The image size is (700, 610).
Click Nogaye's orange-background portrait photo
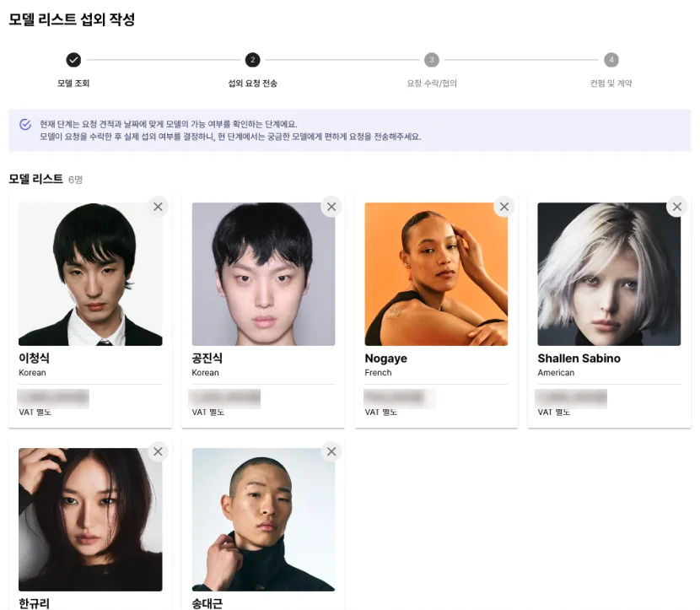[436, 274]
